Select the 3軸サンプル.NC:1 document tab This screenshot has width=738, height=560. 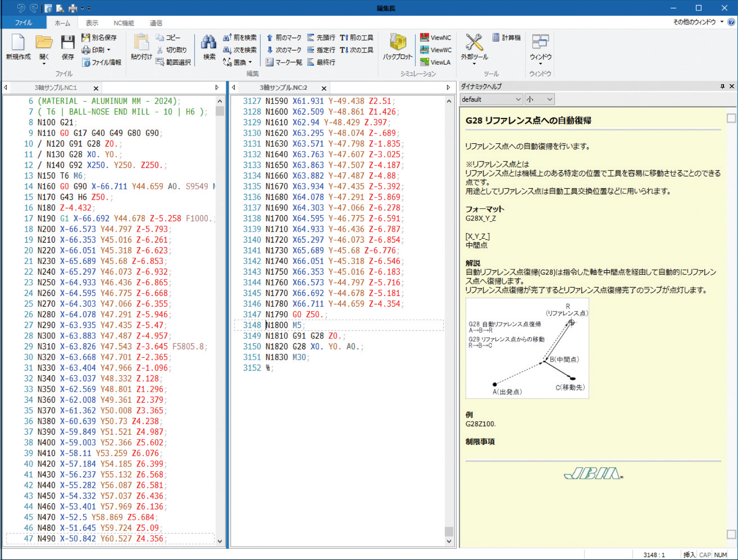click(55, 87)
